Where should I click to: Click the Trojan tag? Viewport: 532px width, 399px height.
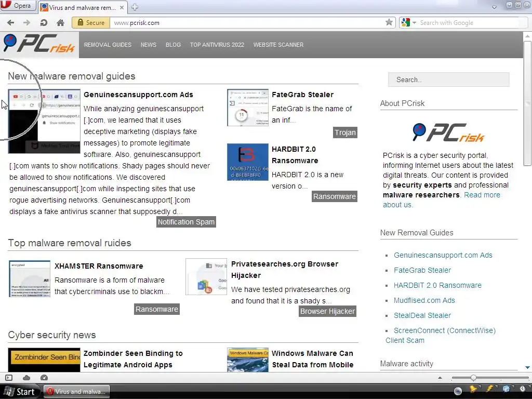[x=345, y=132]
